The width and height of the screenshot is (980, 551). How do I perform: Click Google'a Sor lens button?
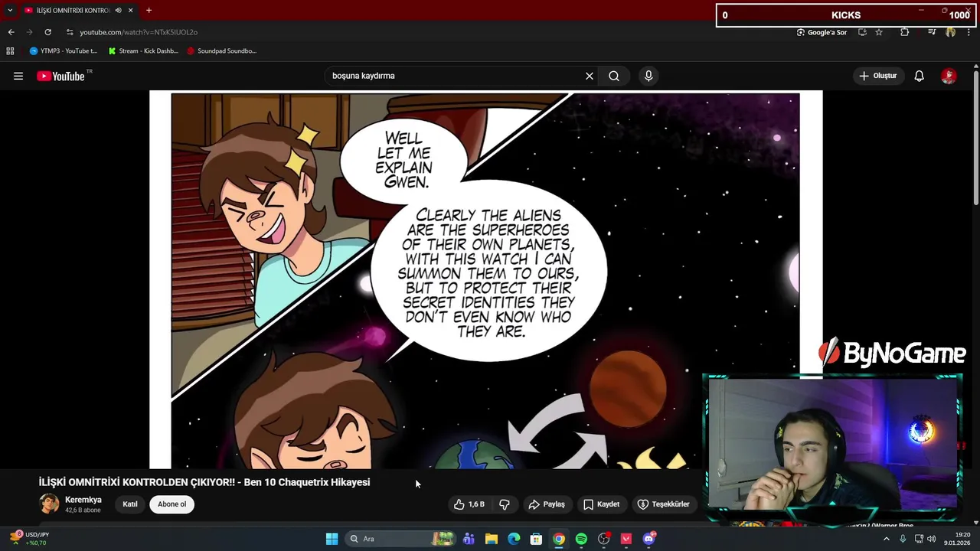point(822,32)
